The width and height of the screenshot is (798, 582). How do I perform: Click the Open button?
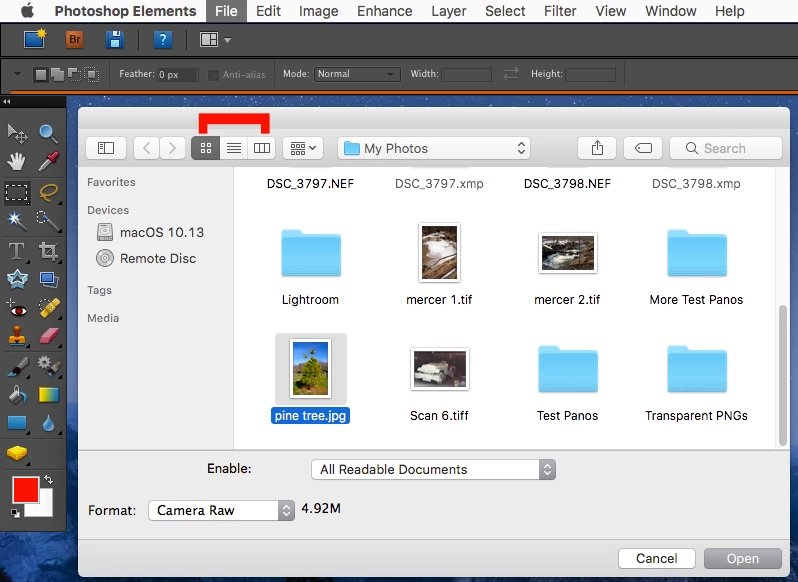(x=743, y=558)
